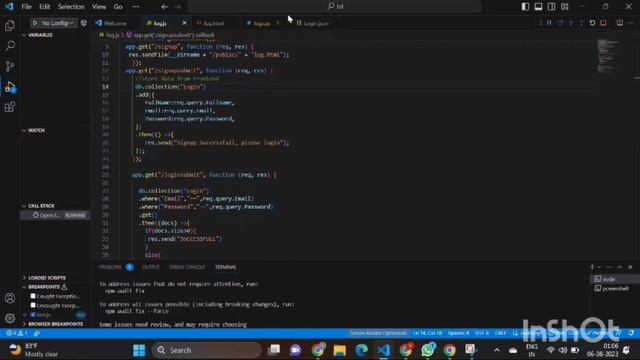Image resolution: width=640 pixels, height=360 pixels.
Task: Open the Explorer view in activity bar
Action: tap(10, 26)
